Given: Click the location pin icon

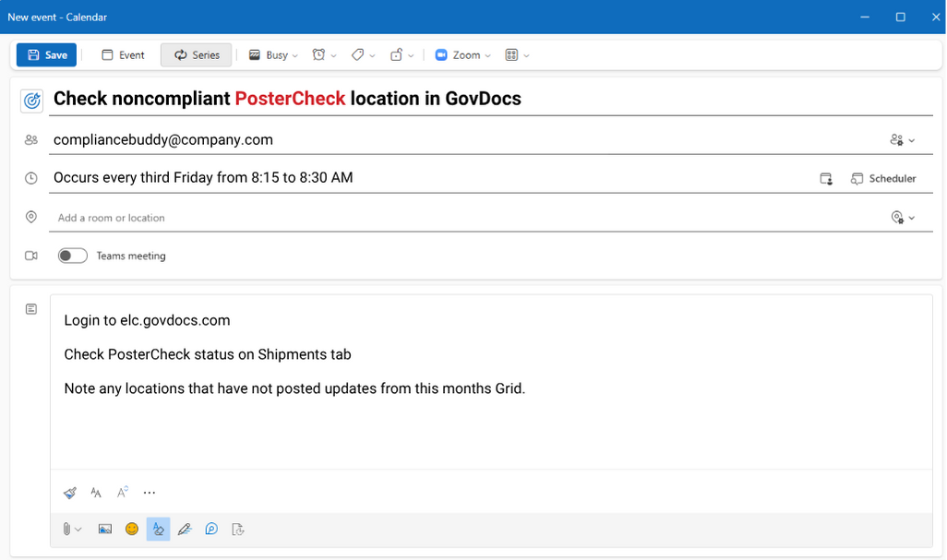Looking at the screenshot, I should click(30, 217).
